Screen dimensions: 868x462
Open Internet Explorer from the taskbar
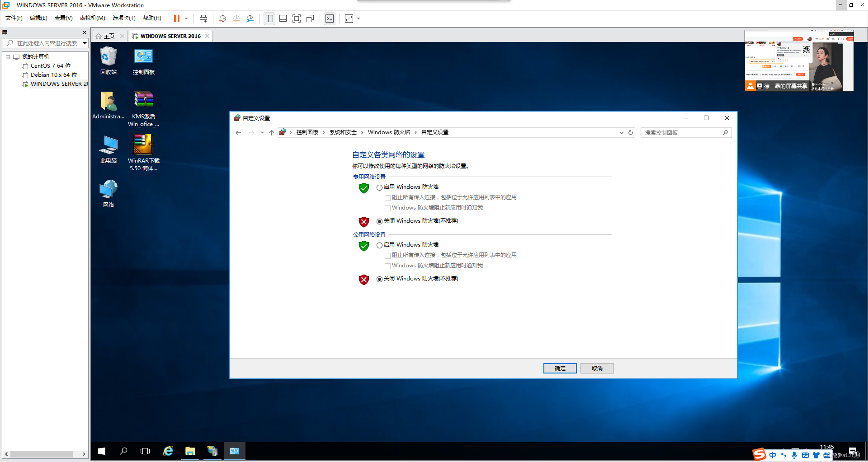(x=168, y=451)
